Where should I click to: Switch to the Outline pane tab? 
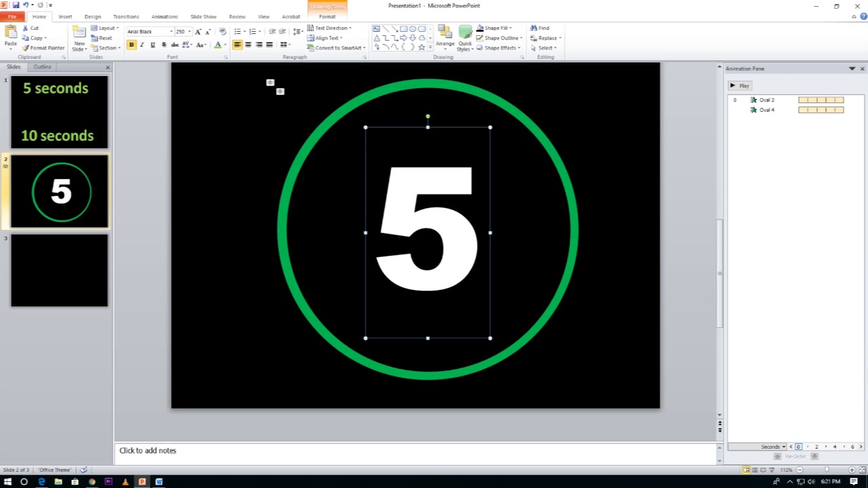click(x=42, y=67)
